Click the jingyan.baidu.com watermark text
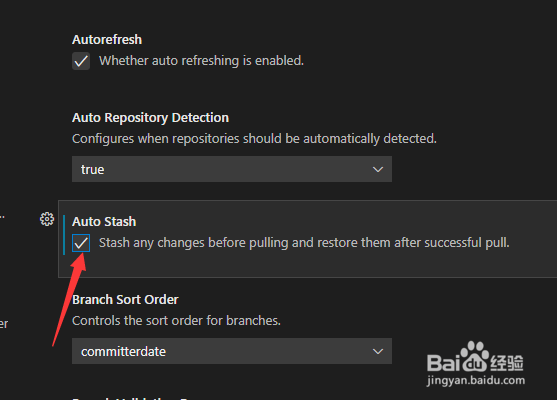The height and width of the screenshot is (400, 557). point(476,380)
